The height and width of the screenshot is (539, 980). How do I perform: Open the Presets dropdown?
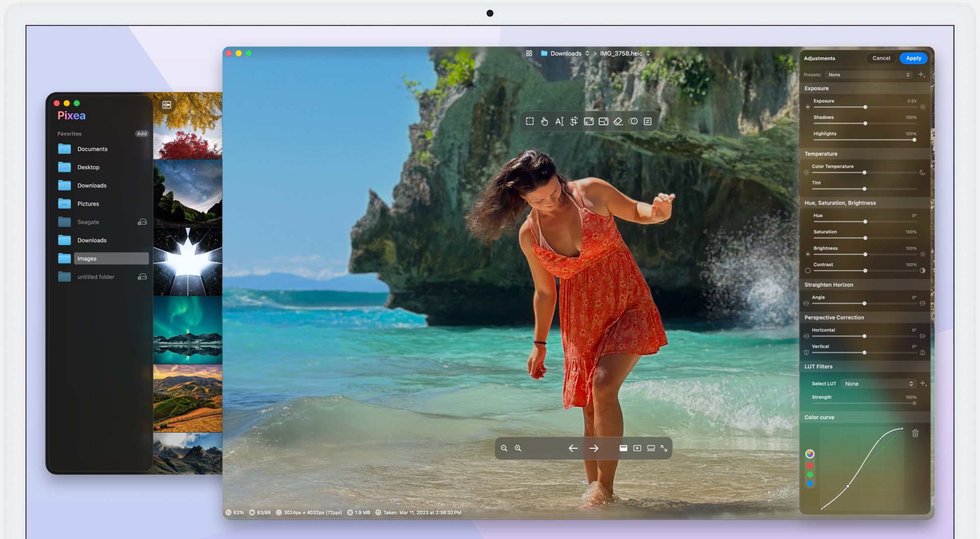868,75
